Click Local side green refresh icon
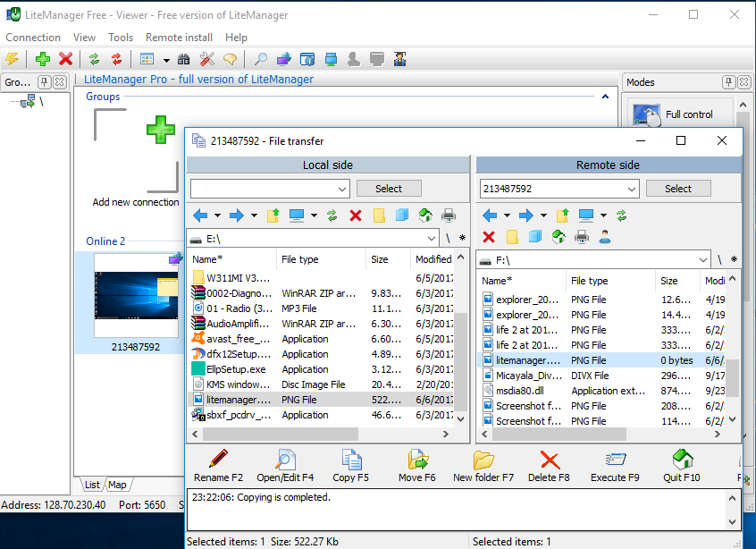756x549 pixels. (x=332, y=215)
